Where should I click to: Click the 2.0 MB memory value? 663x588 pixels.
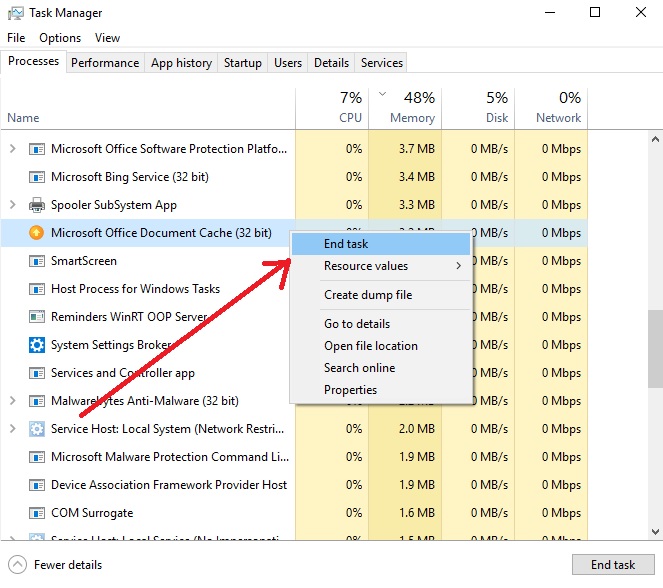[x=416, y=429]
